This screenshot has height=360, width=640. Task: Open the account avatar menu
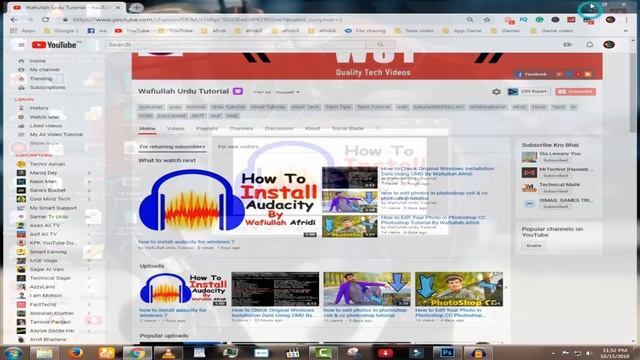(x=609, y=44)
